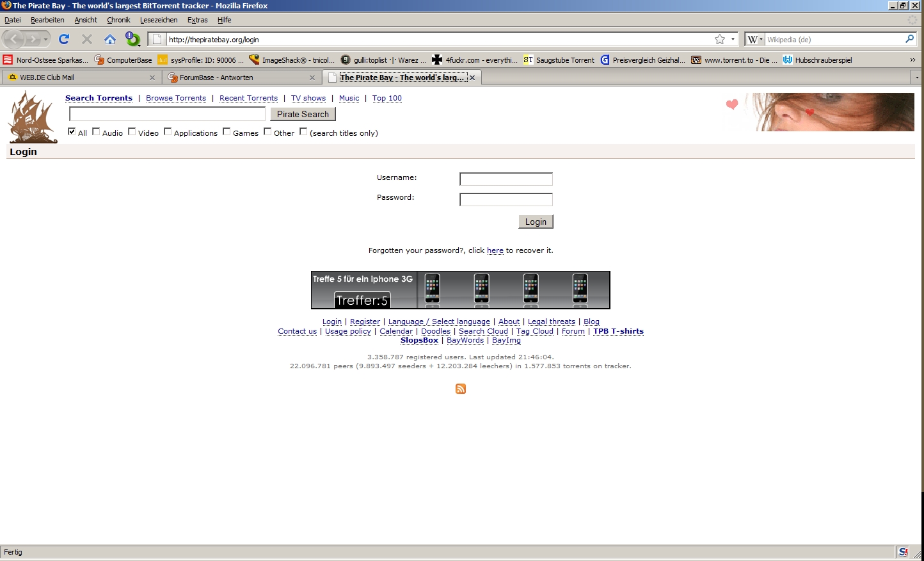This screenshot has height=561, width=924.
Task: Click the Login submit button
Action: (536, 222)
